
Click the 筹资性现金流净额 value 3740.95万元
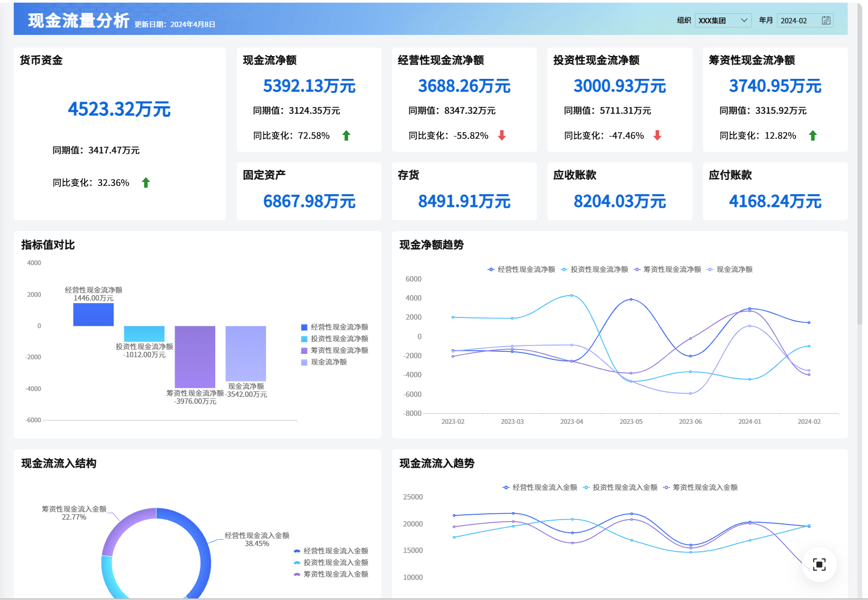coord(775,86)
